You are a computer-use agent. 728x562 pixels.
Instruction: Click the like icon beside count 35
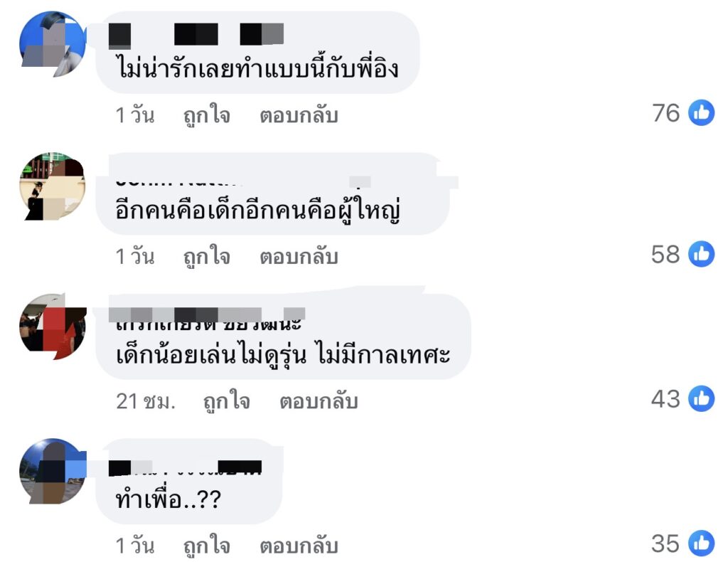pos(701,544)
